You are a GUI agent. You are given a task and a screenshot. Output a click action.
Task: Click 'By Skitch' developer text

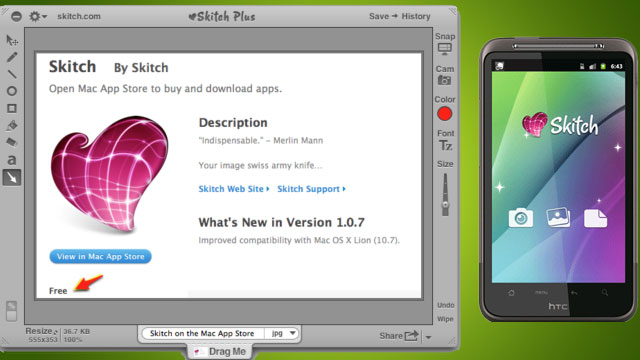point(141,68)
